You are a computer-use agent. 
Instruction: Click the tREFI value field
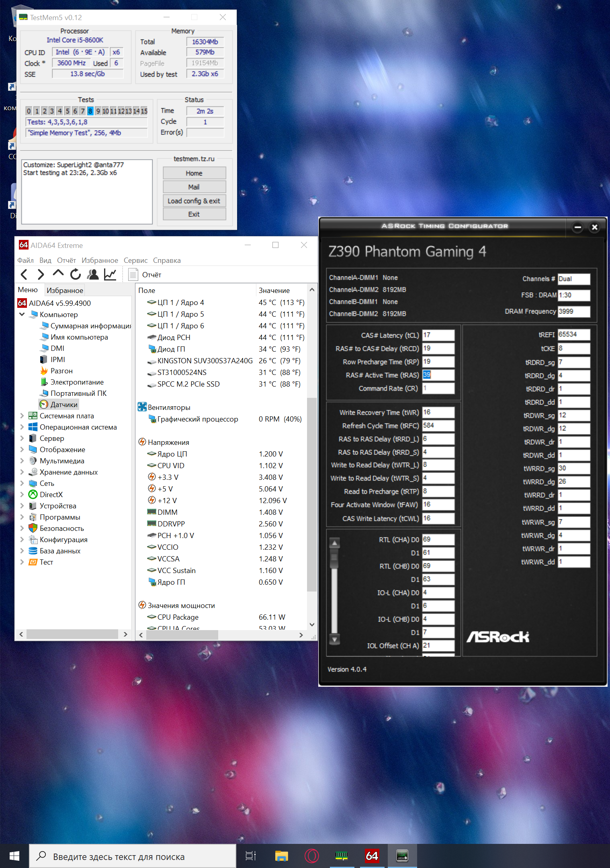click(x=574, y=334)
